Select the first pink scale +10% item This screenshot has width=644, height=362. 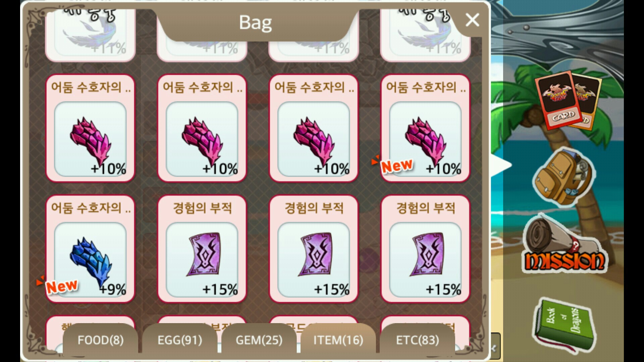click(x=90, y=128)
